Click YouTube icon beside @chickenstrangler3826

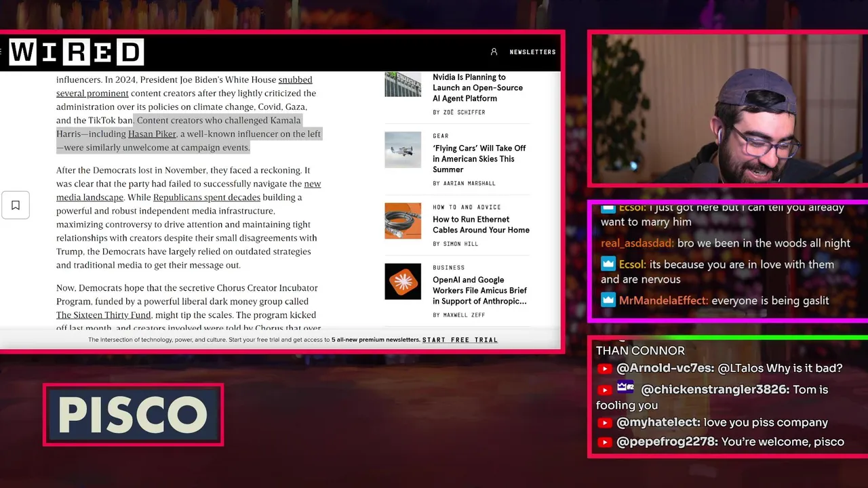[605, 390]
